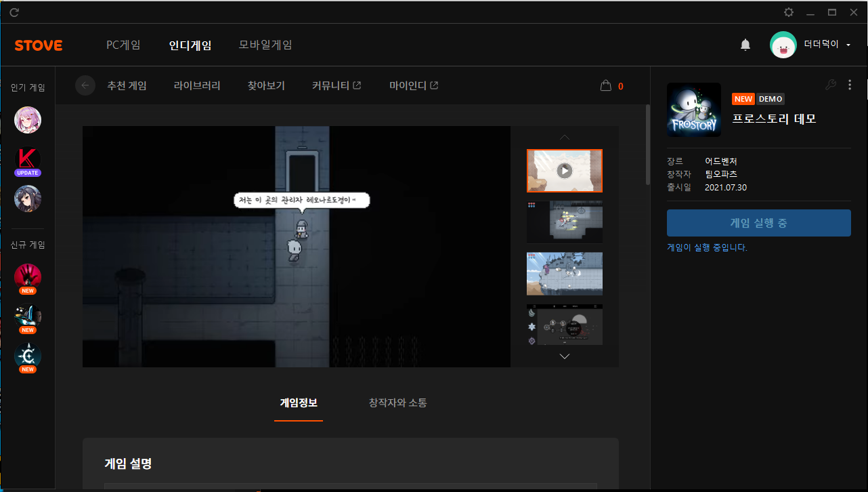
Task: Open the 마이인디 external link
Action: [414, 85]
